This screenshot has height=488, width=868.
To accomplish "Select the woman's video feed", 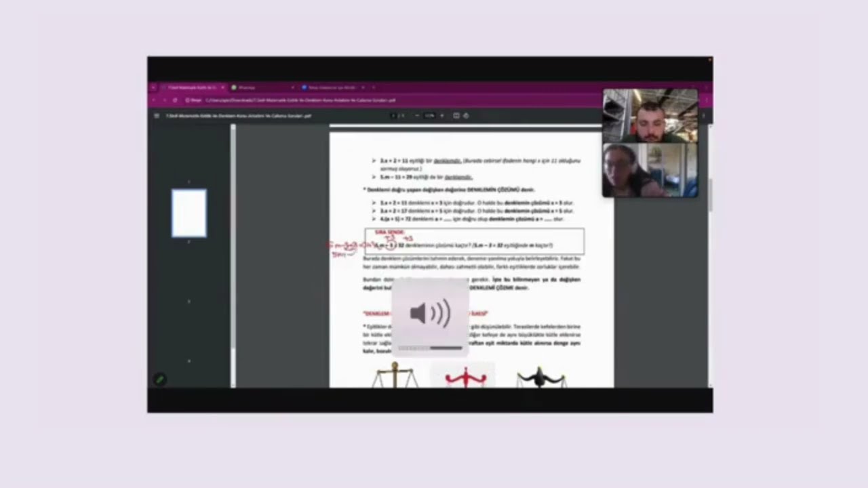I will pyautogui.click(x=650, y=169).
